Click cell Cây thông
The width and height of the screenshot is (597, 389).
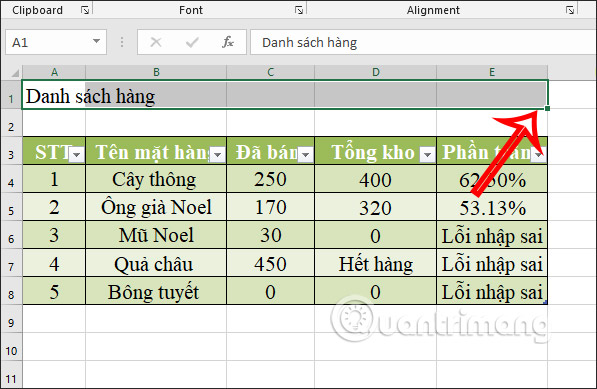(156, 179)
